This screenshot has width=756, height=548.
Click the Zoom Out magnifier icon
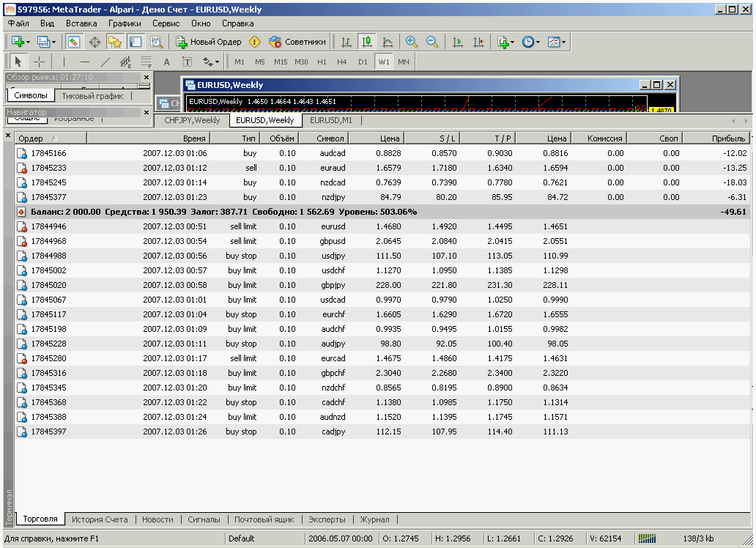pyautogui.click(x=432, y=42)
